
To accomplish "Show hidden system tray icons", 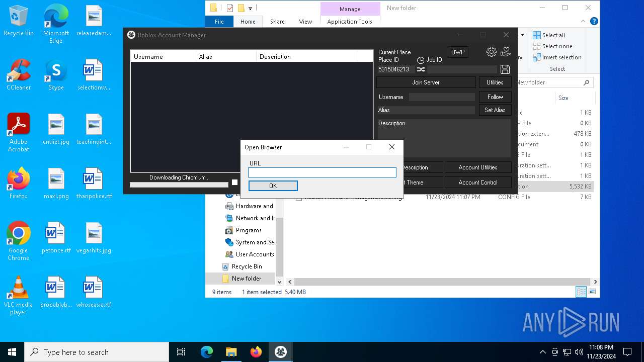I will point(542,352).
